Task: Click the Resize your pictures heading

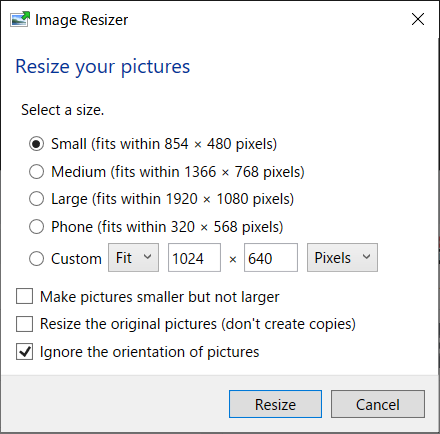Action: coord(103,67)
